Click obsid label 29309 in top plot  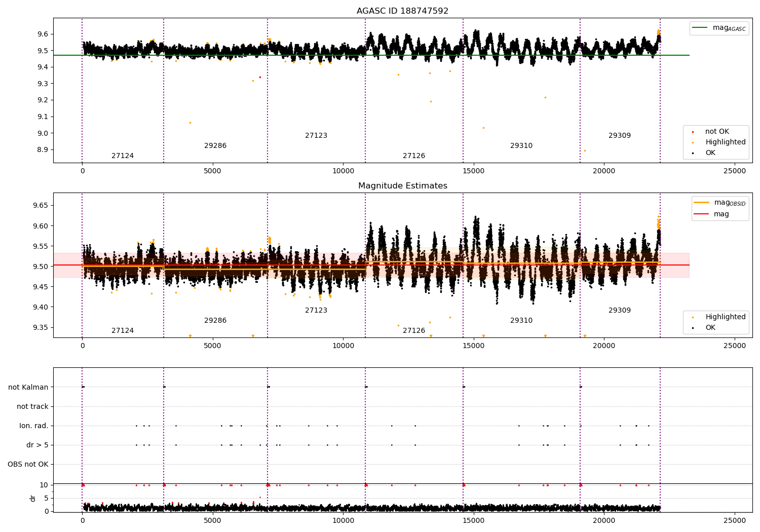tap(620, 135)
